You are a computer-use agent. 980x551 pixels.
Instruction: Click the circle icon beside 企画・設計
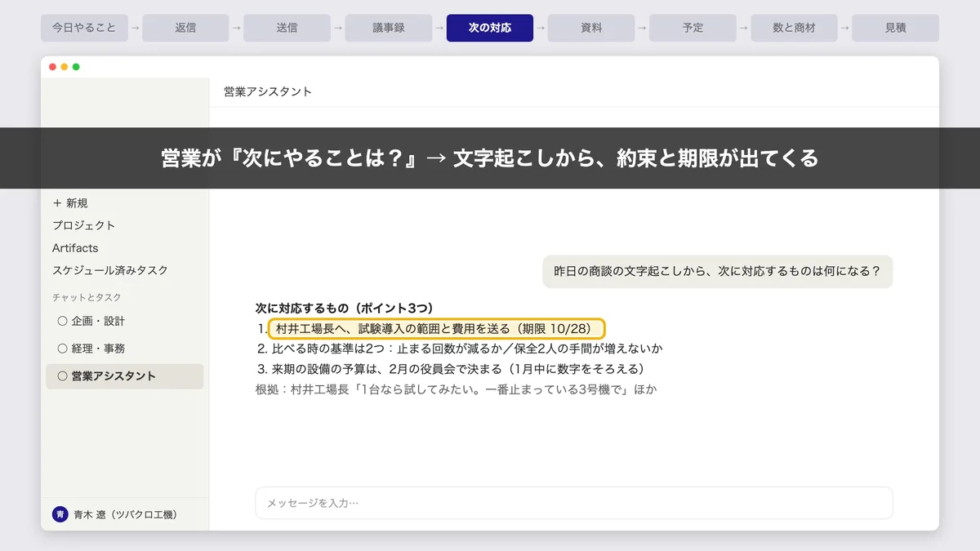point(62,321)
